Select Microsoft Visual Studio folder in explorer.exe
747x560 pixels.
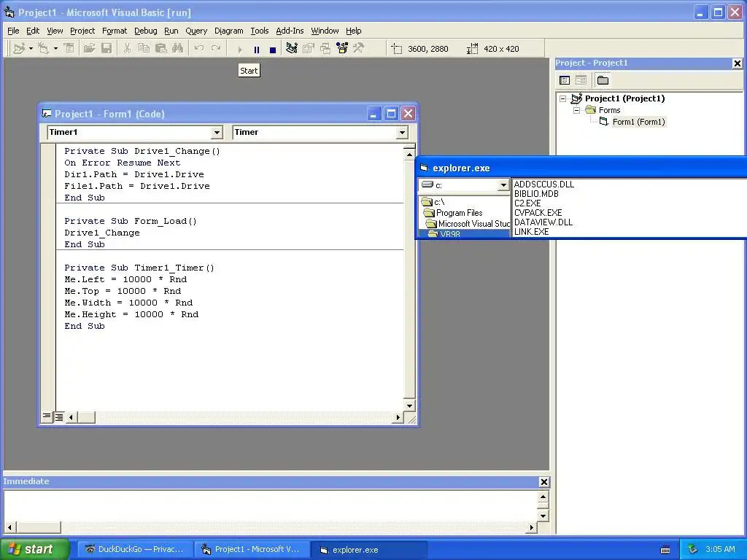(x=468, y=223)
